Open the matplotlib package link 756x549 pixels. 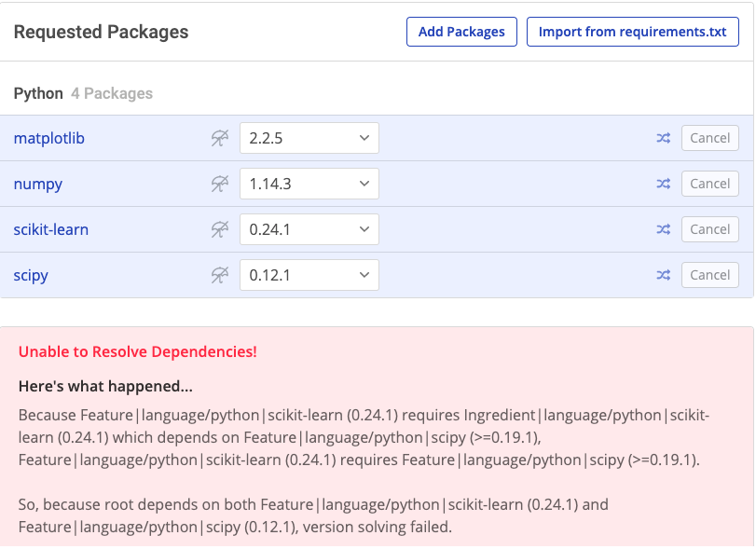[48, 138]
